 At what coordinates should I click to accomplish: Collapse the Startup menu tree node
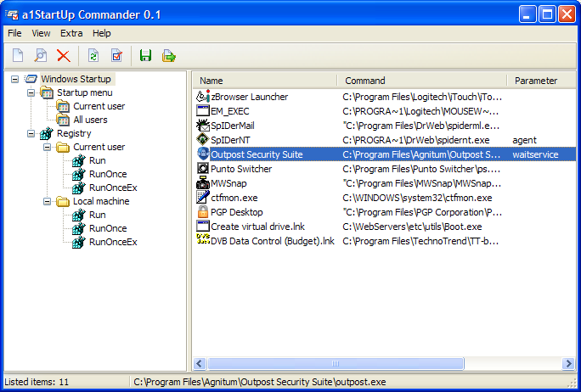coord(31,93)
